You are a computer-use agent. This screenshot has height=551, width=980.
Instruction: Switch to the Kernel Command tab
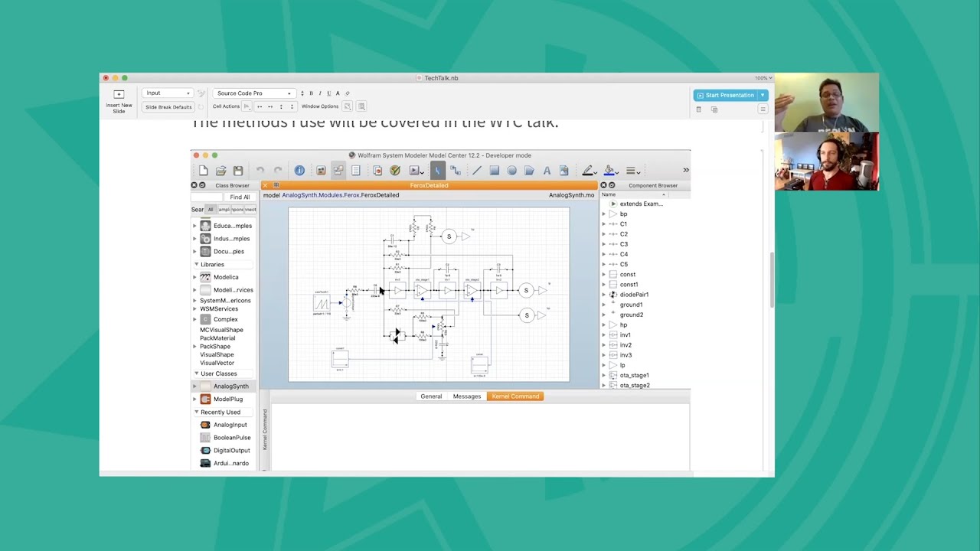(x=515, y=396)
